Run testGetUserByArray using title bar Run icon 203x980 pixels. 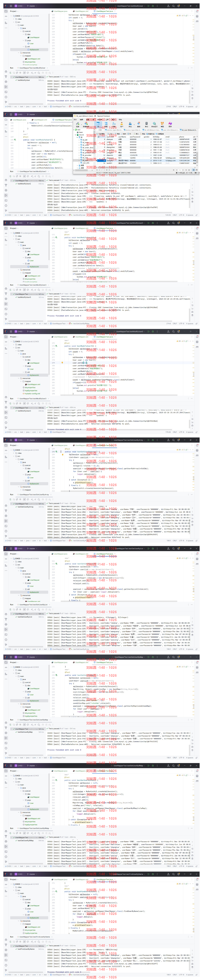(149, 440)
